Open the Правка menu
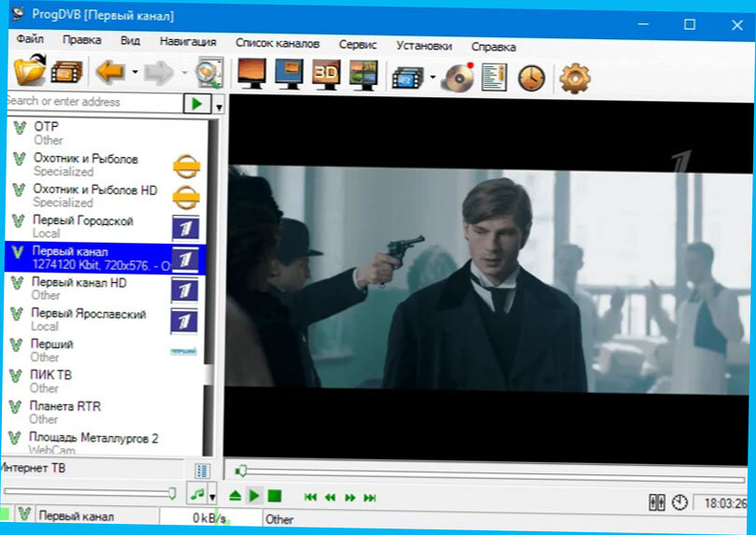The height and width of the screenshot is (535, 756). click(82, 39)
